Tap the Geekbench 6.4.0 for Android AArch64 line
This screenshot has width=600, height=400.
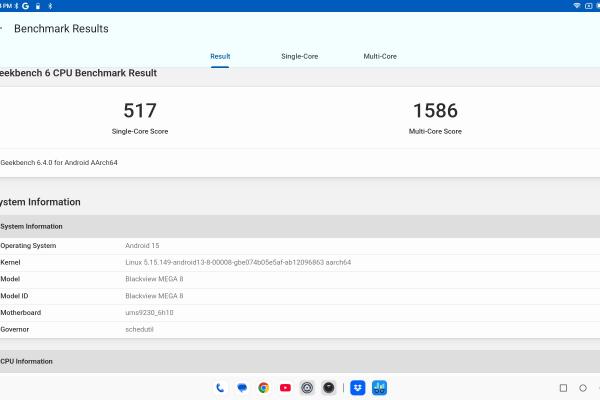pyautogui.click(x=59, y=163)
